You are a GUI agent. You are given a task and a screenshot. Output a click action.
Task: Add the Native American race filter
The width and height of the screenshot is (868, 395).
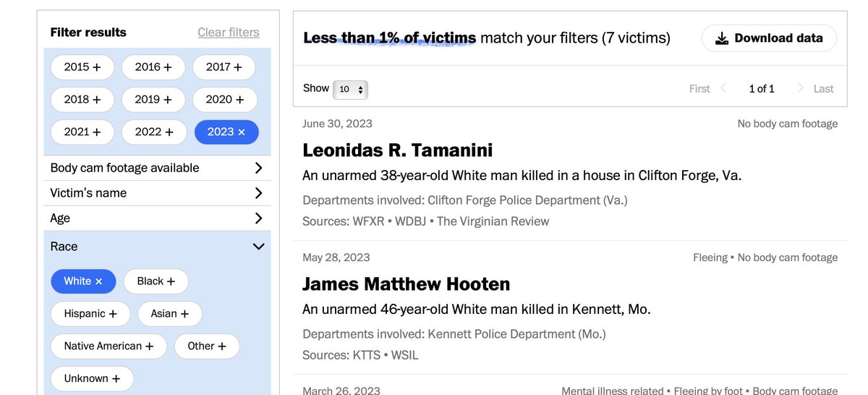click(109, 346)
